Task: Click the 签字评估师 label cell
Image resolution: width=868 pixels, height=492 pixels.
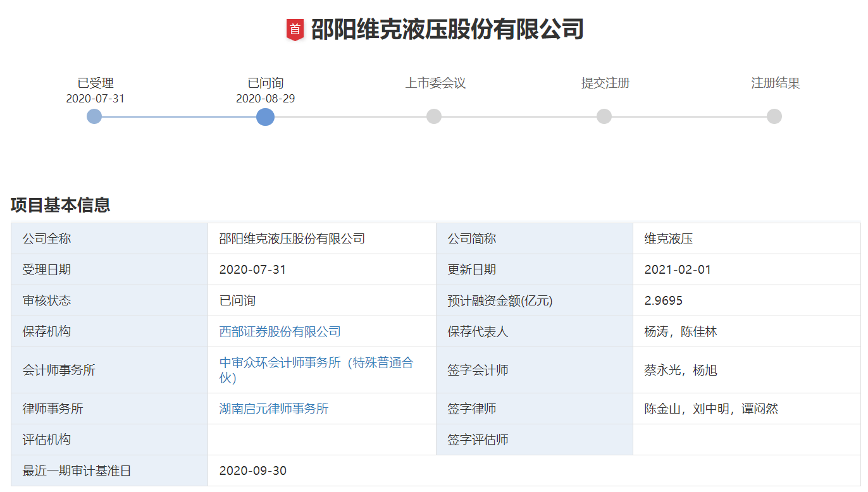Action: pyautogui.click(x=535, y=440)
